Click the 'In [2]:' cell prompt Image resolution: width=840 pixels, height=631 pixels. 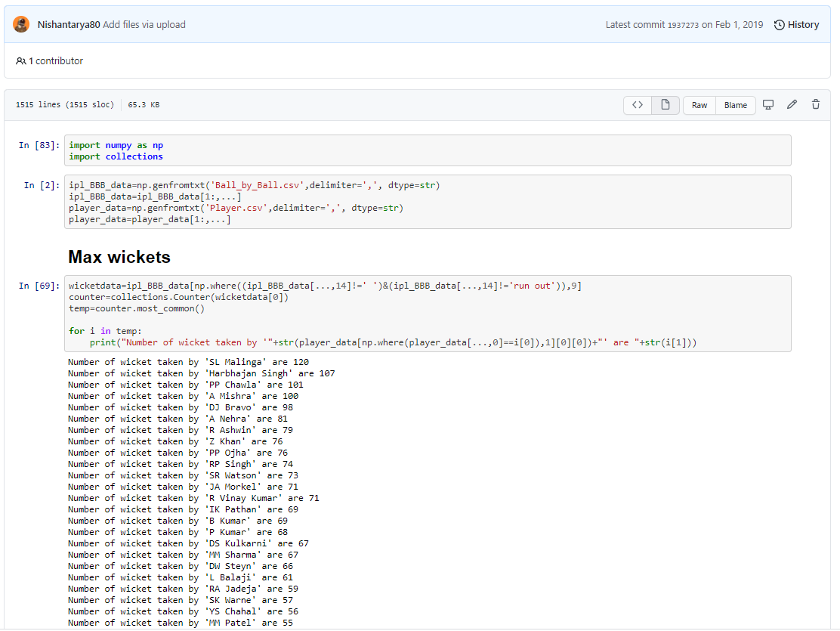point(42,185)
